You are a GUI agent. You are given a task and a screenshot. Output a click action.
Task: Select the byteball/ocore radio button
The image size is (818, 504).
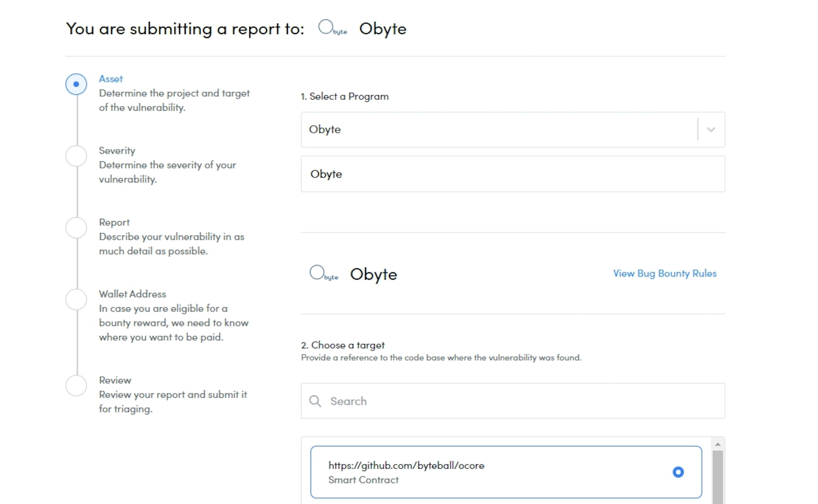tap(678, 472)
